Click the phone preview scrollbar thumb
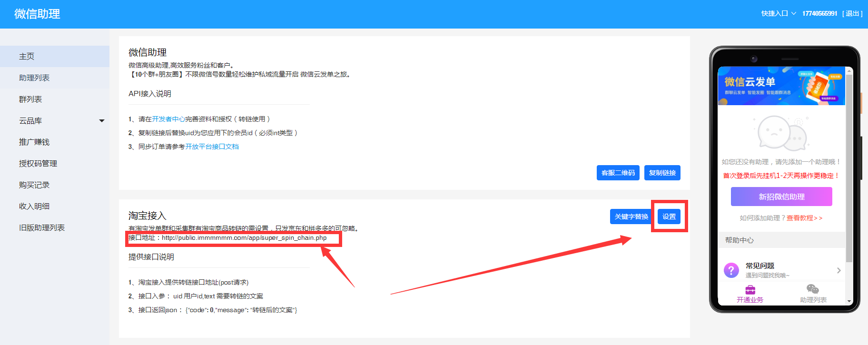The height and width of the screenshot is (345, 868). pos(849,168)
